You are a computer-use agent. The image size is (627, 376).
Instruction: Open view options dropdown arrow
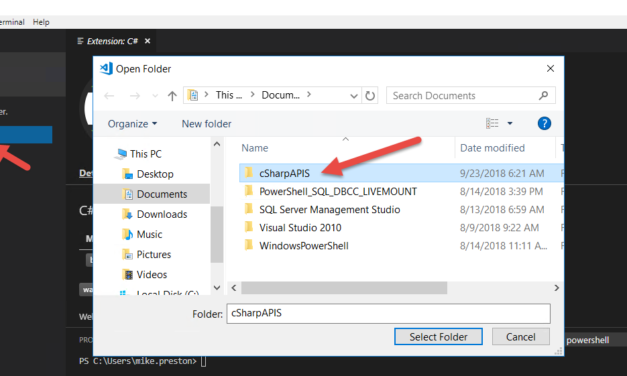510,123
